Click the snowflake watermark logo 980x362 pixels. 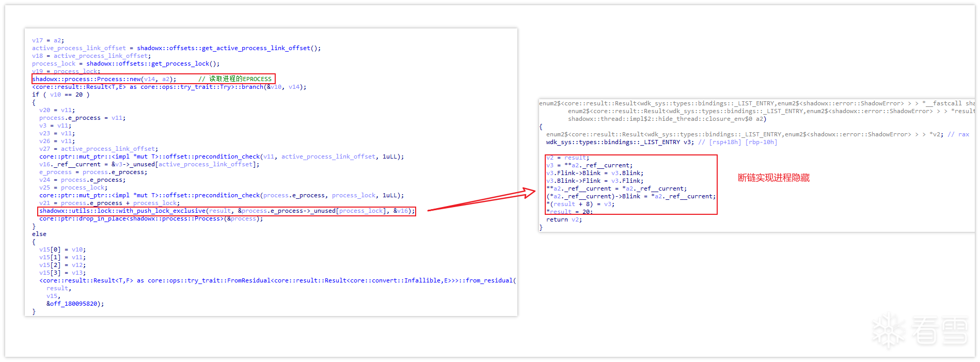pos(888,331)
